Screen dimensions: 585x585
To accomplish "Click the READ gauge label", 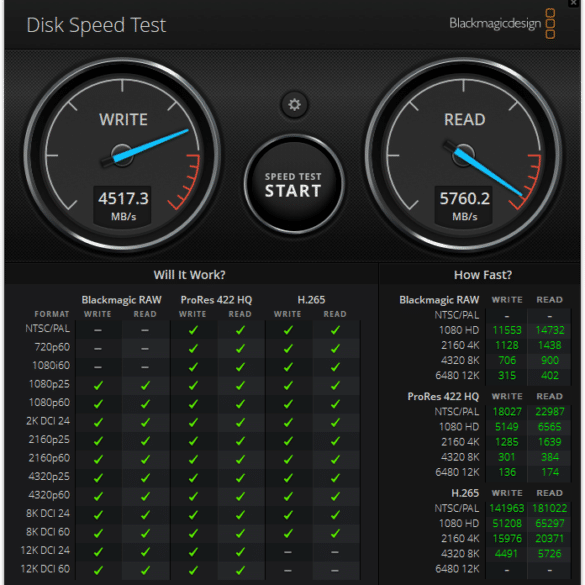I will pyautogui.click(x=464, y=120).
